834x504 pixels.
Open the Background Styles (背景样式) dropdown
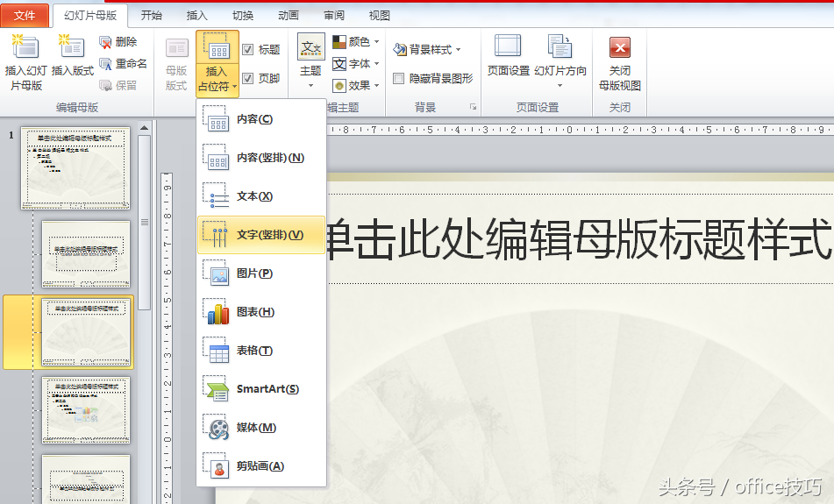coord(427,49)
